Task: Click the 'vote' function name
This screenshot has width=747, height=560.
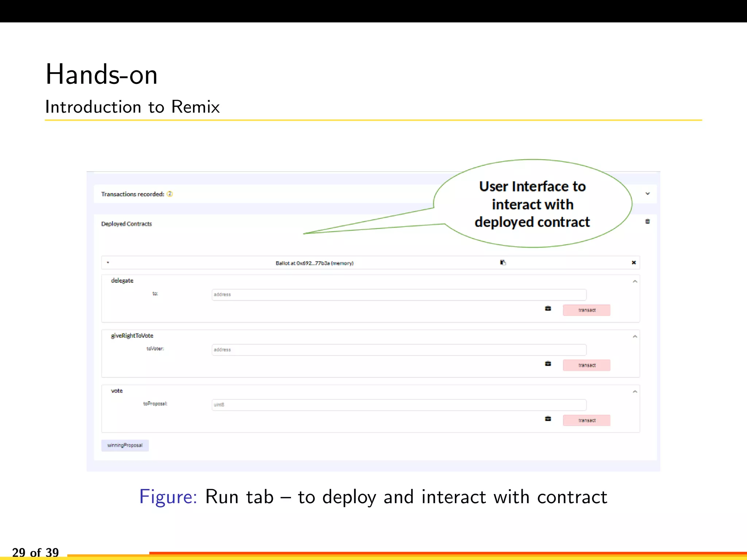Action: 117,391
